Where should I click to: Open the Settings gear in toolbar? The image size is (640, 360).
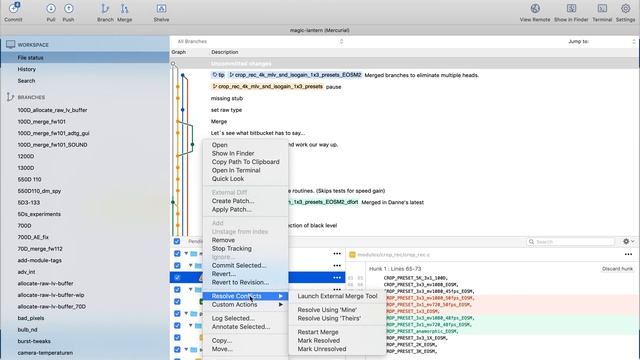pos(625,9)
